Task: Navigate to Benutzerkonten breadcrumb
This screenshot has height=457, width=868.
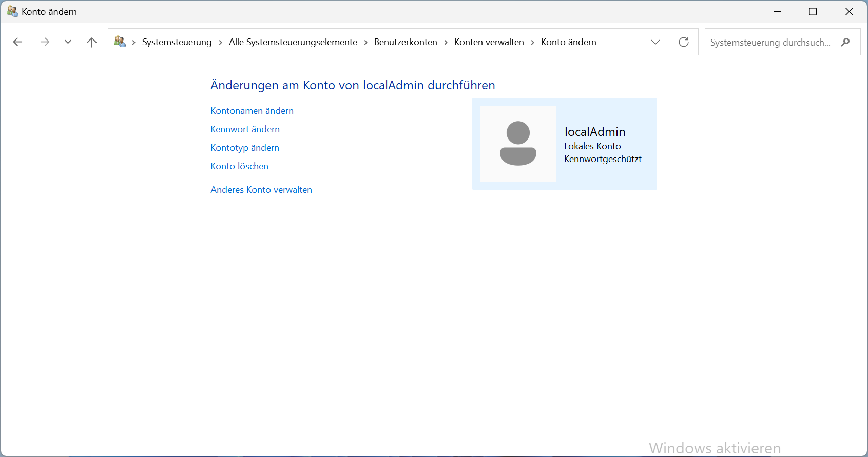Action: [x=406, y=42]
